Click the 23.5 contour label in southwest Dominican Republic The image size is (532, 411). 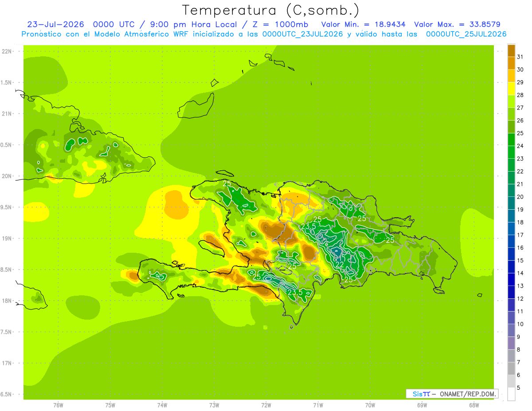295,292
